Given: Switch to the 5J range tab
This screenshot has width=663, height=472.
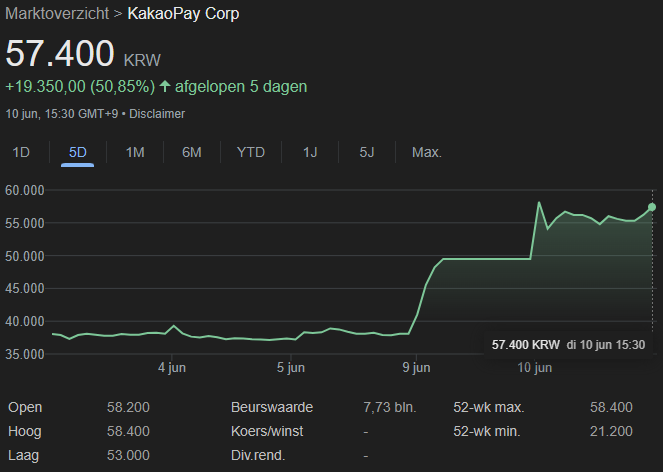Looking at the screenshot, I should click(367, 152).
